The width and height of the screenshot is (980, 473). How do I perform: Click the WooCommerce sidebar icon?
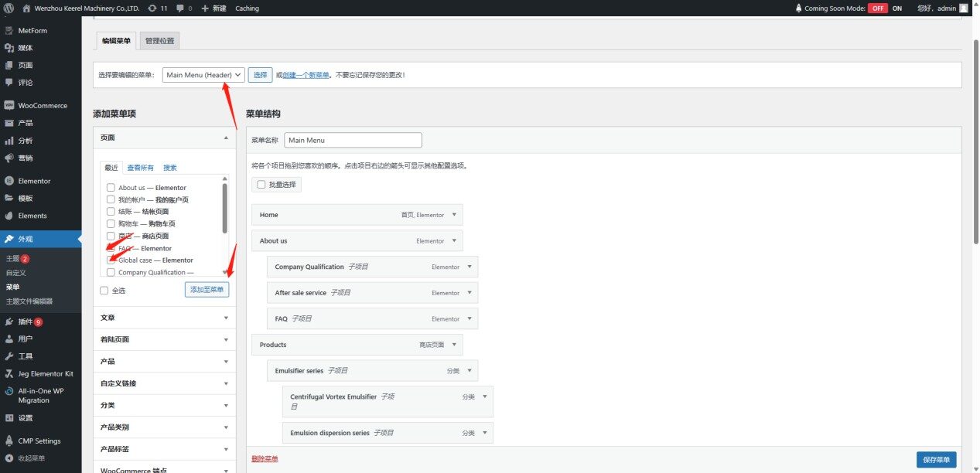pos(9,105)
